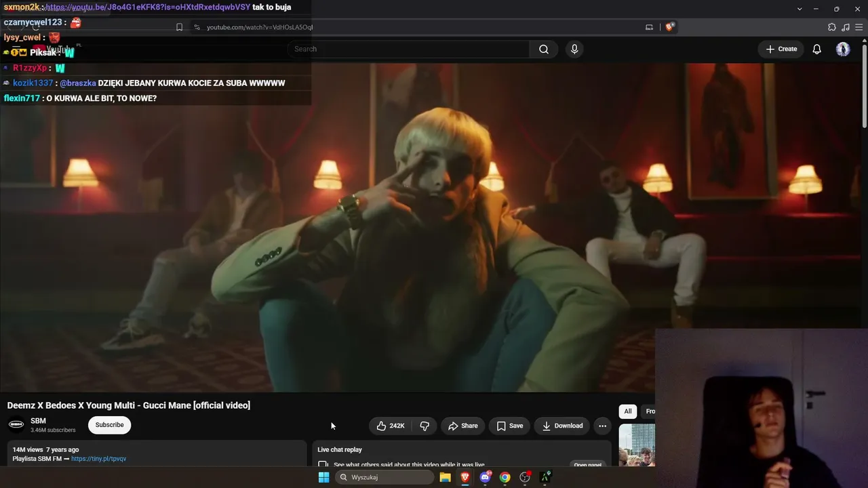Open the three-dot more actions menu
This screenshot has height=488, width=868.
602,426
